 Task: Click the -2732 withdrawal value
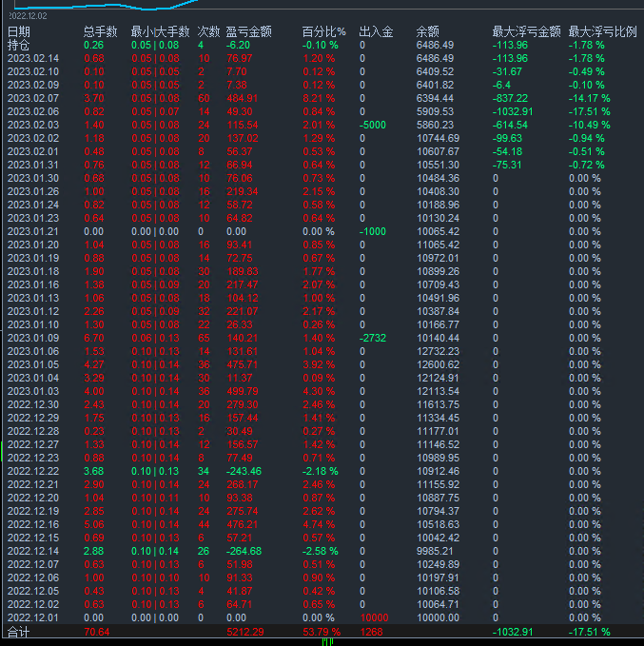[x=373, y=339]
